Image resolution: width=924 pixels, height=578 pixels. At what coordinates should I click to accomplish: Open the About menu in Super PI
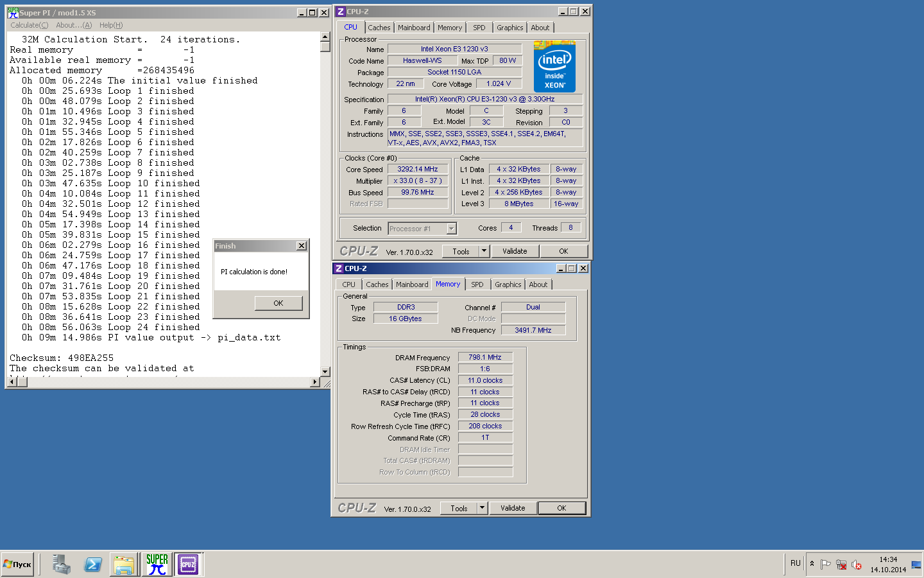pyautogui.click(x=74, y=25)
